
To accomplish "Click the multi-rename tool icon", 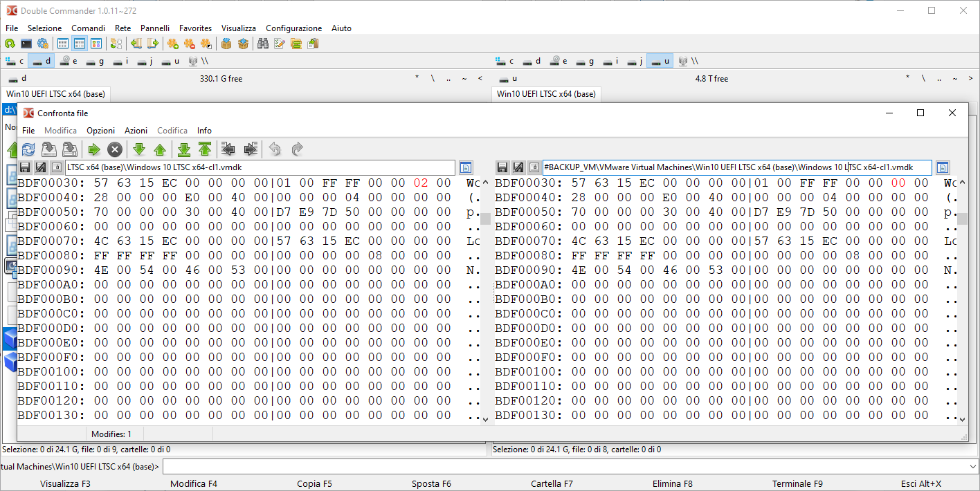I will coord(280,44).
